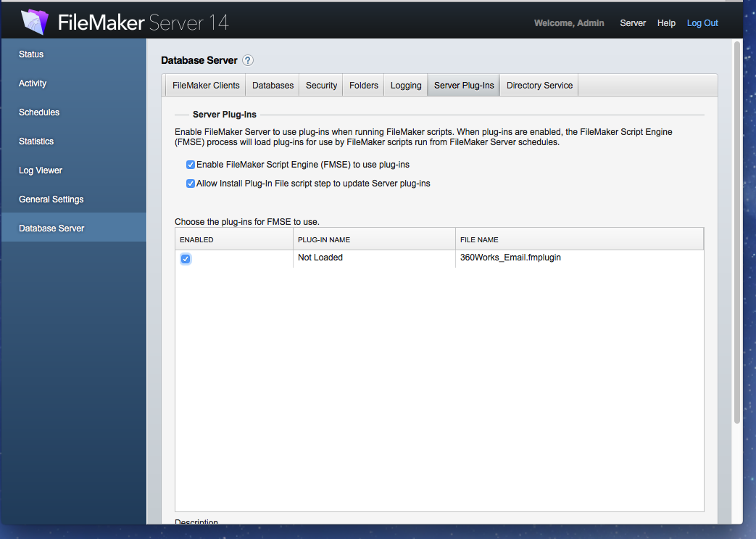This screenshot has width=756, height=539.
Task: Open the Database Server help question-mark icon
Action: coord(248,60)
